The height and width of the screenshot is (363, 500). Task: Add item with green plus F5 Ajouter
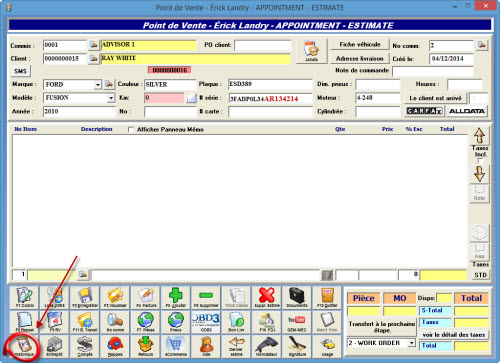coord(176,297)
